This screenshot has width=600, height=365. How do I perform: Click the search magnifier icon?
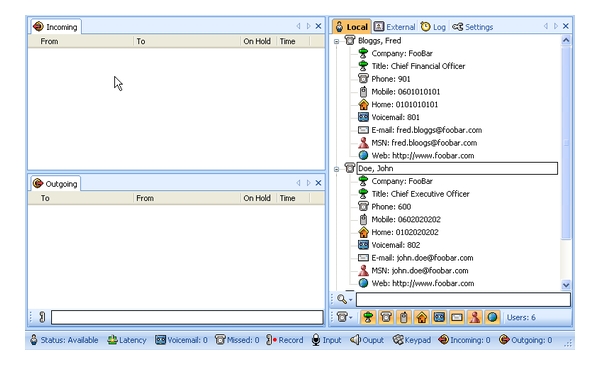click(x=341, y=299)
